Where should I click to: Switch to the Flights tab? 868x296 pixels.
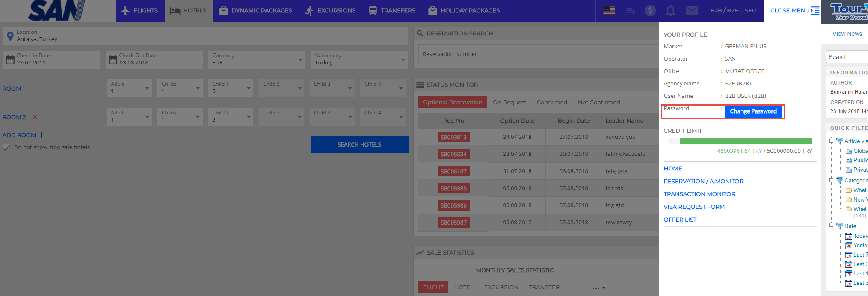coord(140,11)
